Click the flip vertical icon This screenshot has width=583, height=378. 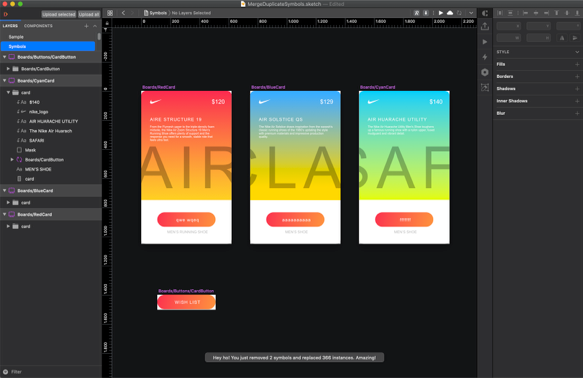(575, 38)
